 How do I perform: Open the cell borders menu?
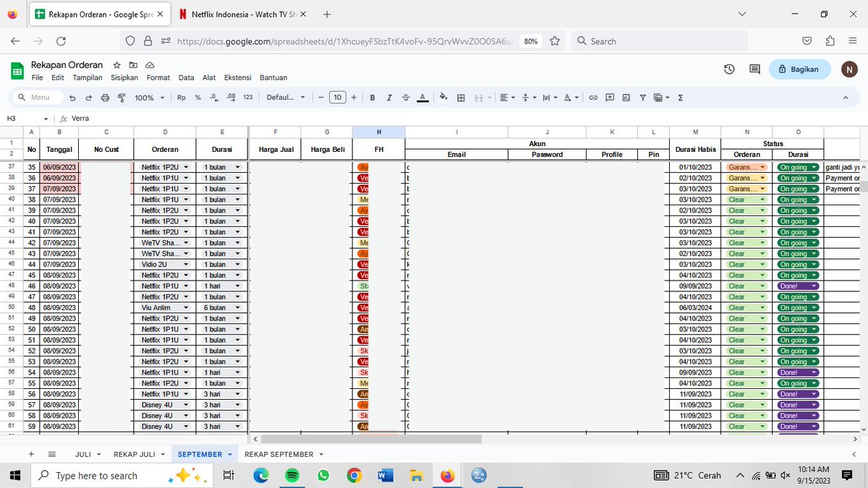[x=461, y=98]
